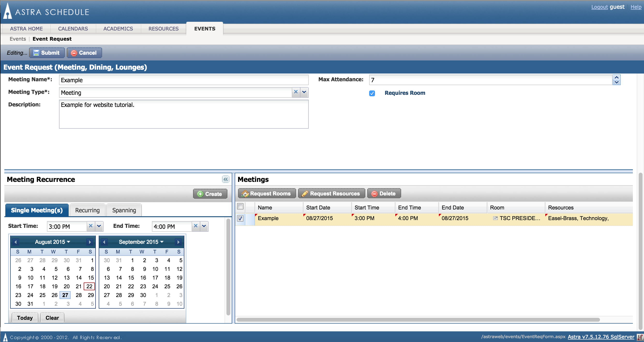Open the CALENDARS tab
This screenshot has height=342, width=644.
(x=73, y=29)
